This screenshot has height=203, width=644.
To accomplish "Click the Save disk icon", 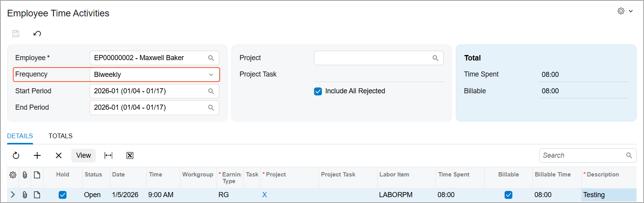I will [x=16, y=34].
